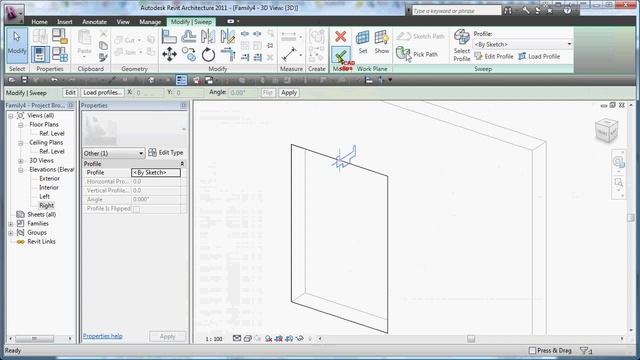This screenshot has height=360, width=640.
Task: Click the model graphics style icon
Action: click(x=247, y=338)
